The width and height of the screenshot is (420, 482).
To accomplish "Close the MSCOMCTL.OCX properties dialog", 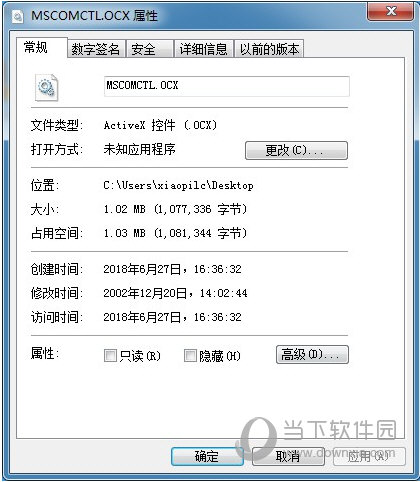I will 391,12.
